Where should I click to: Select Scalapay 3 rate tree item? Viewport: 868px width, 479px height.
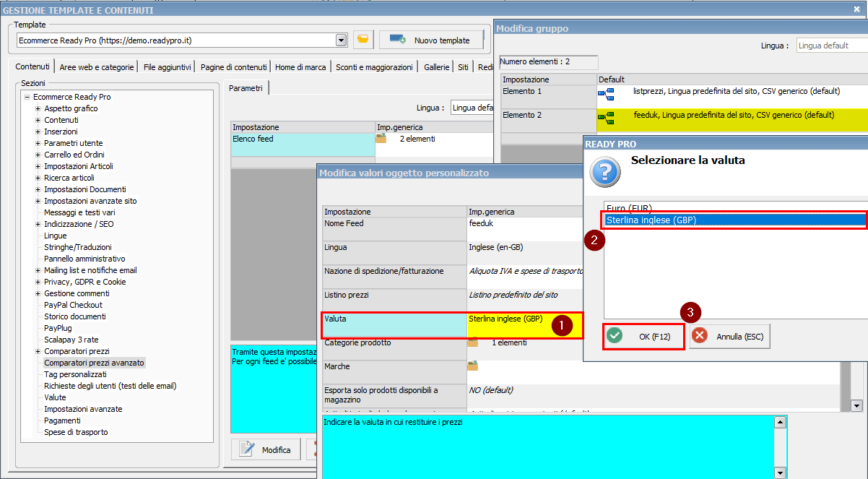(71, 340)
